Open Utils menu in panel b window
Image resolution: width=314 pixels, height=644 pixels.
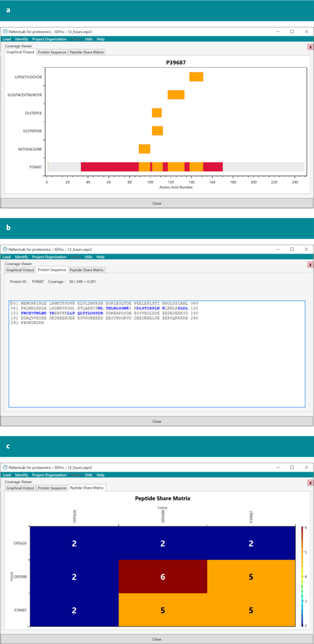[88, 257]
